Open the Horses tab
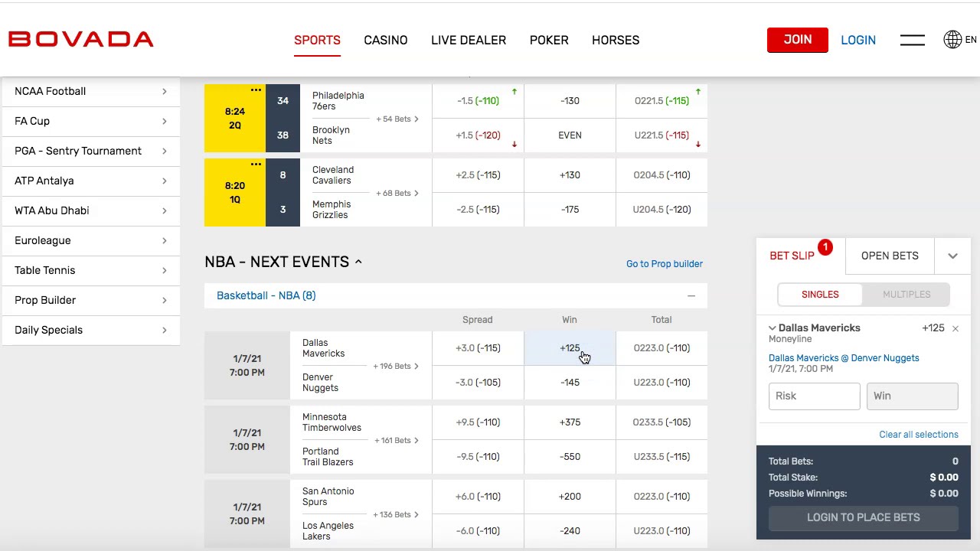This screenshot has width=980, height=551. 616,40
